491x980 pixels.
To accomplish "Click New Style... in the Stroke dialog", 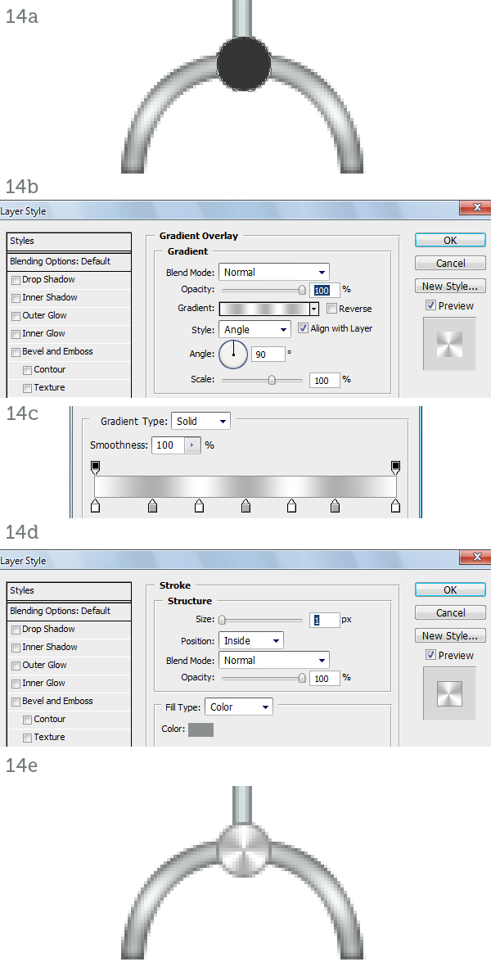I will (450, 635).
